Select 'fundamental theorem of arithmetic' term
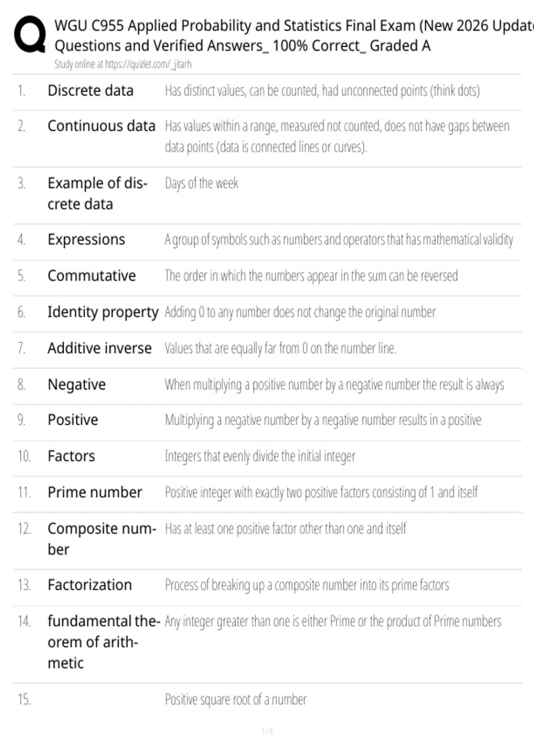Screen dimensions: 534x756 104,642
